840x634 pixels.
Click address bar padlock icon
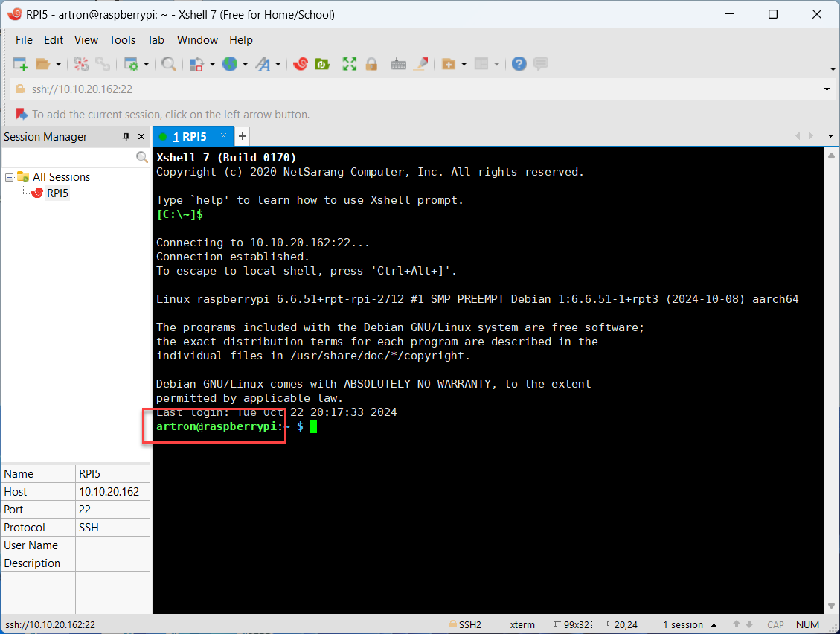coord(20,89)
